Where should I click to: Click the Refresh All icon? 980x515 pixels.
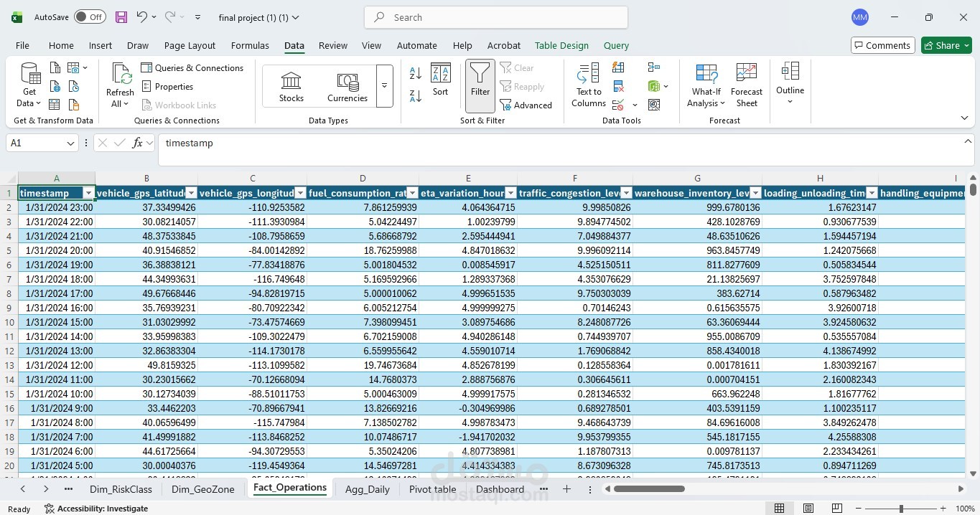120,85
